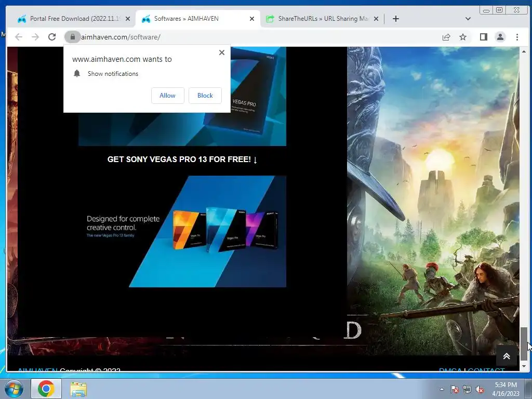The image size is (532, 399).
Task: Close the ShareTheURLs tab
Action: click(376, 19)
